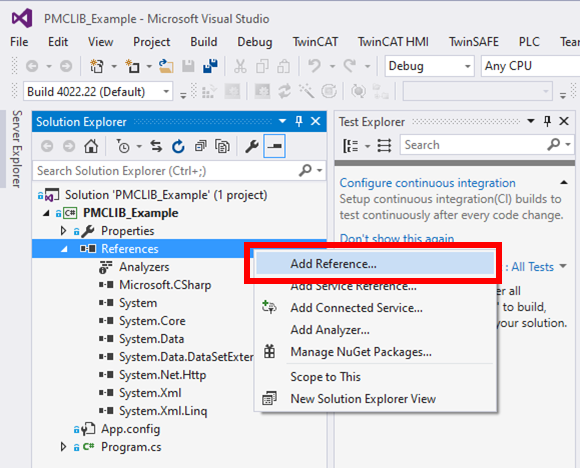Viewport: 580px width, 468px height.
Task: Collapse the References node
Action: coord(64,249)
